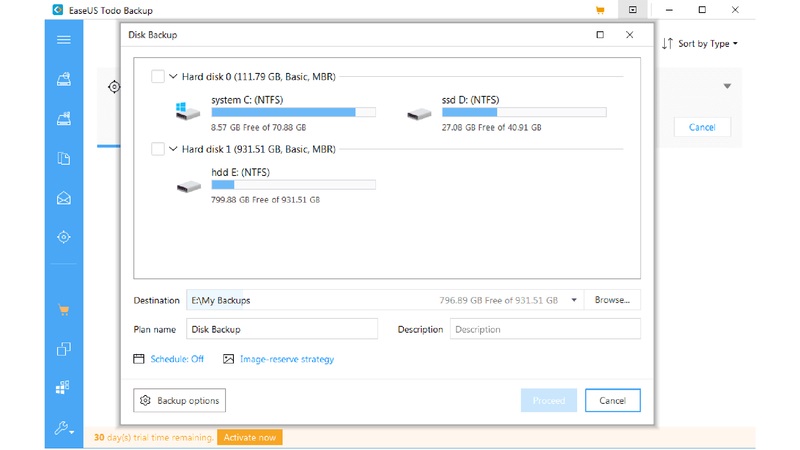800x450 pixels.
Task: Click the system C: usage bar
Action: [293, 112]
